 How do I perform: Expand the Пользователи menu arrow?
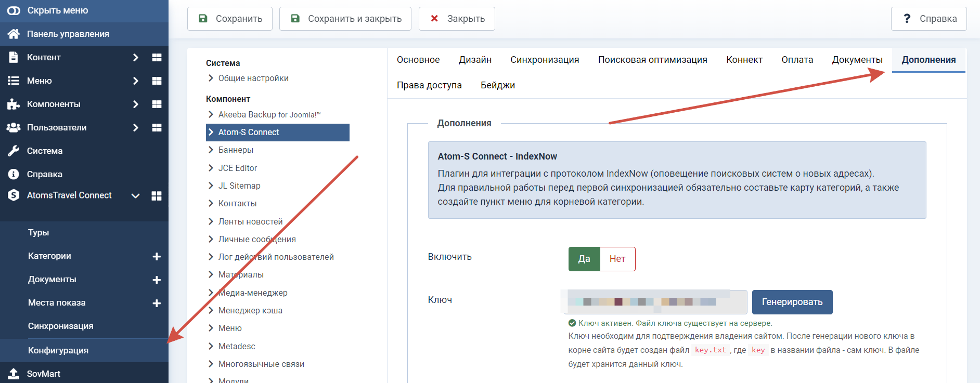[x=136, y=127]
